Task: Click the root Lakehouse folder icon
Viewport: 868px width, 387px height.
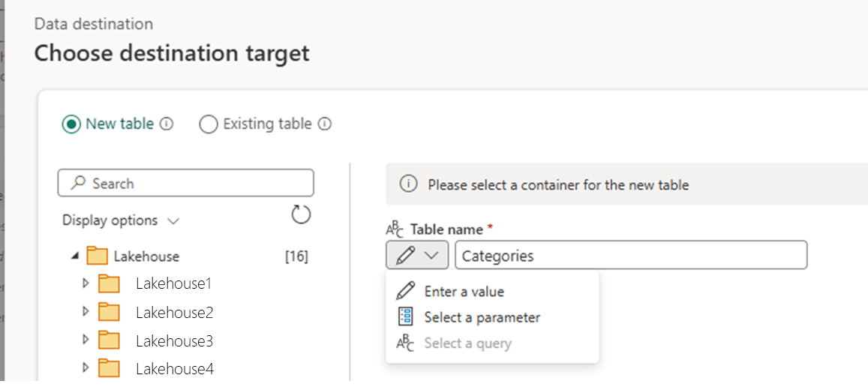Action: coord(97,256)
